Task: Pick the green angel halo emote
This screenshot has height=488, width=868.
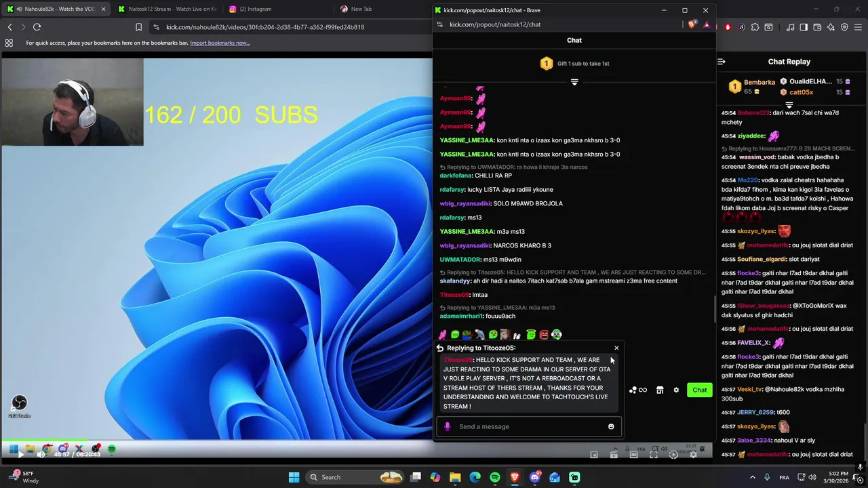Action: (x=531, y=334)
